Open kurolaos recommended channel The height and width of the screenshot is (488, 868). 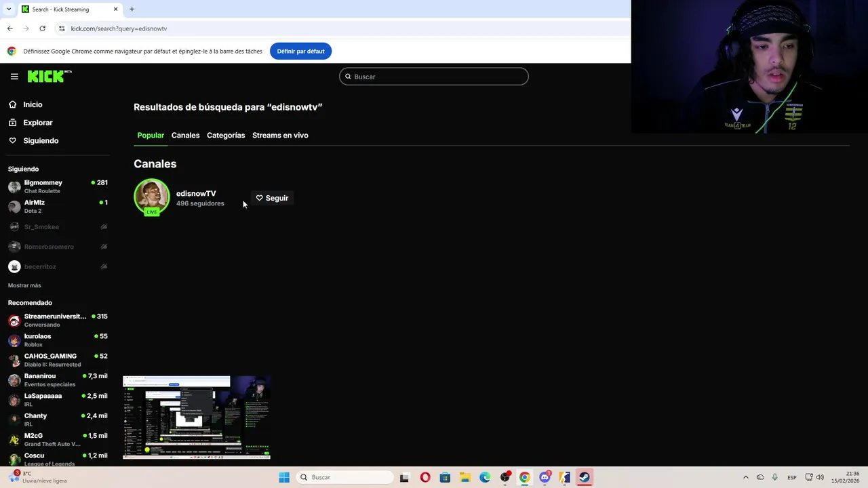58,340
